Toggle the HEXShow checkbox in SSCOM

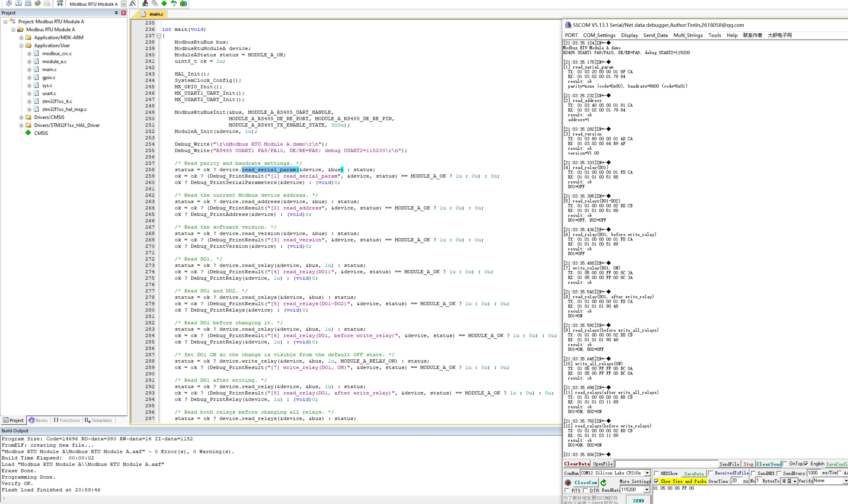tap(656, 473)
